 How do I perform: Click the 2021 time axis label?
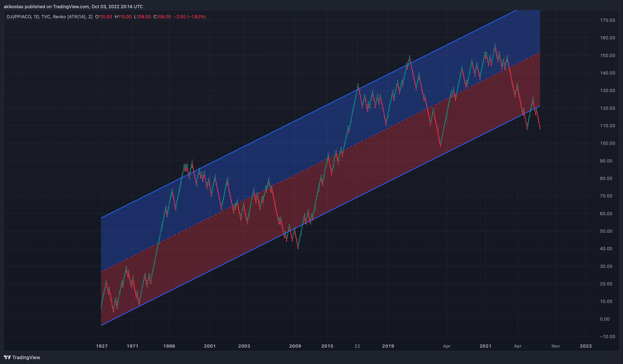(486, 346)
